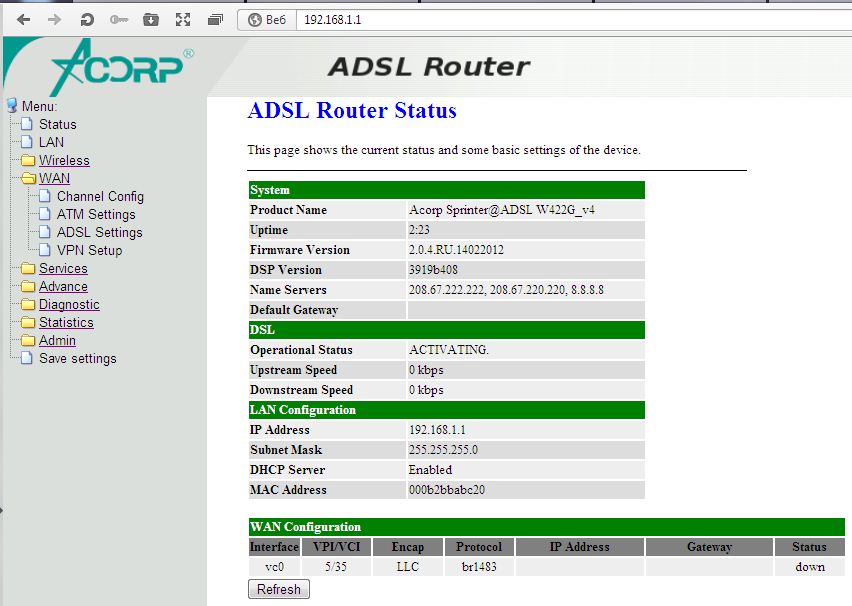Click the ADSL Router Status heading
This screenshot has height=606, width=852.
352,110
